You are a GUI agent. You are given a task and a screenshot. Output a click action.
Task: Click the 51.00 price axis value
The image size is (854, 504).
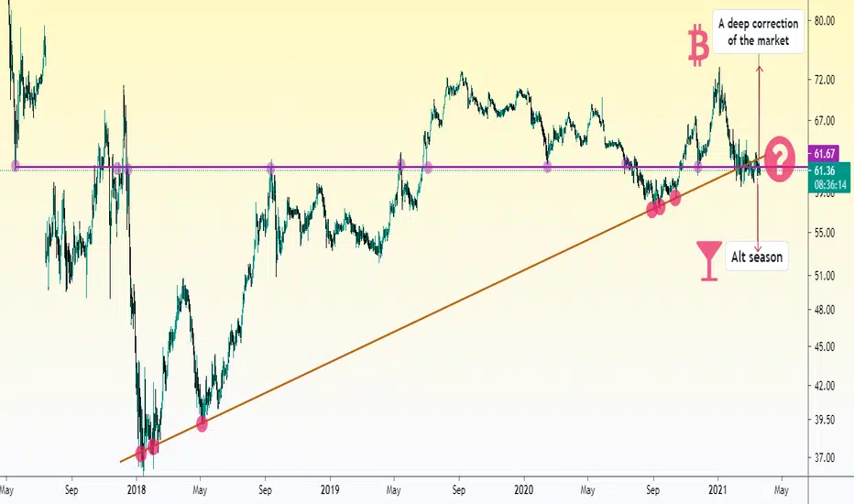click(x=824, y=276)
